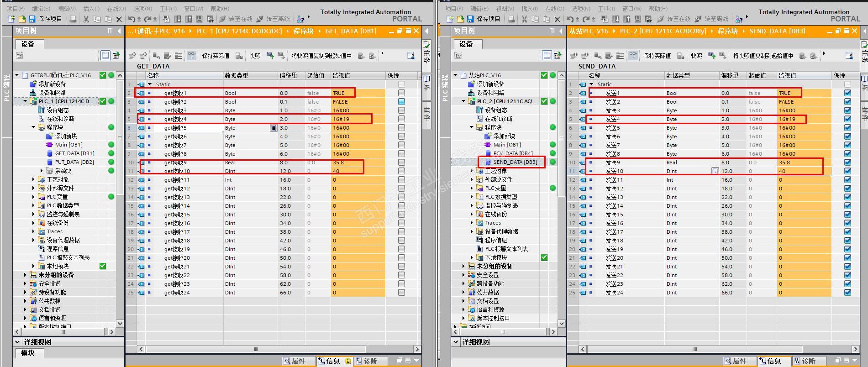Click expand all rows icon in SEND_DATA toolbar
This screenshot has width=868, height=367.
(x=620, y=56)
